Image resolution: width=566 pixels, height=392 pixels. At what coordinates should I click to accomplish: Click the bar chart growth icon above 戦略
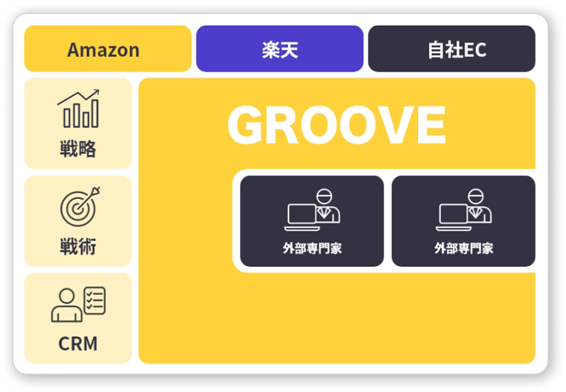[x=78, y=109]
